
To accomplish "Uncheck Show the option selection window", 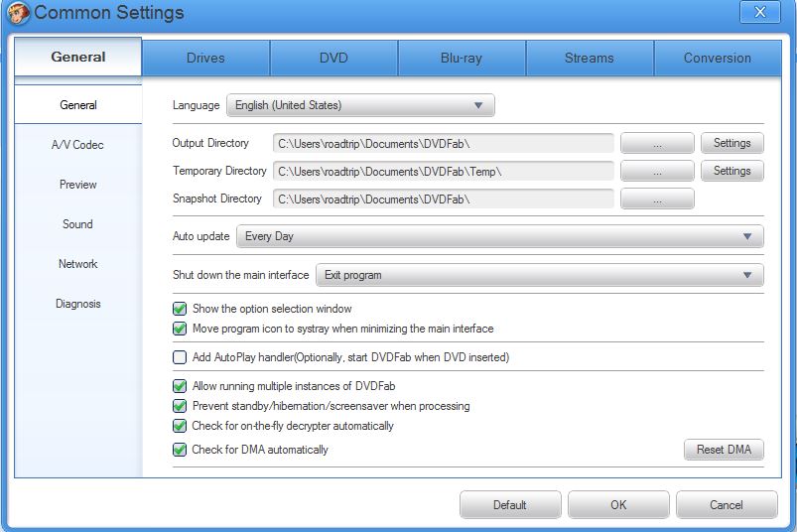I will 180,309.
